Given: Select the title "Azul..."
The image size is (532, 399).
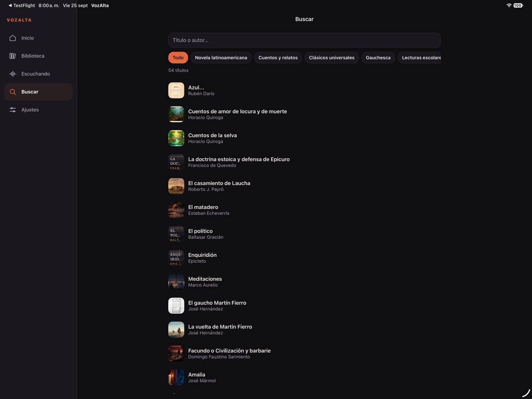Looking at the screenshot, I should [196, 87].
